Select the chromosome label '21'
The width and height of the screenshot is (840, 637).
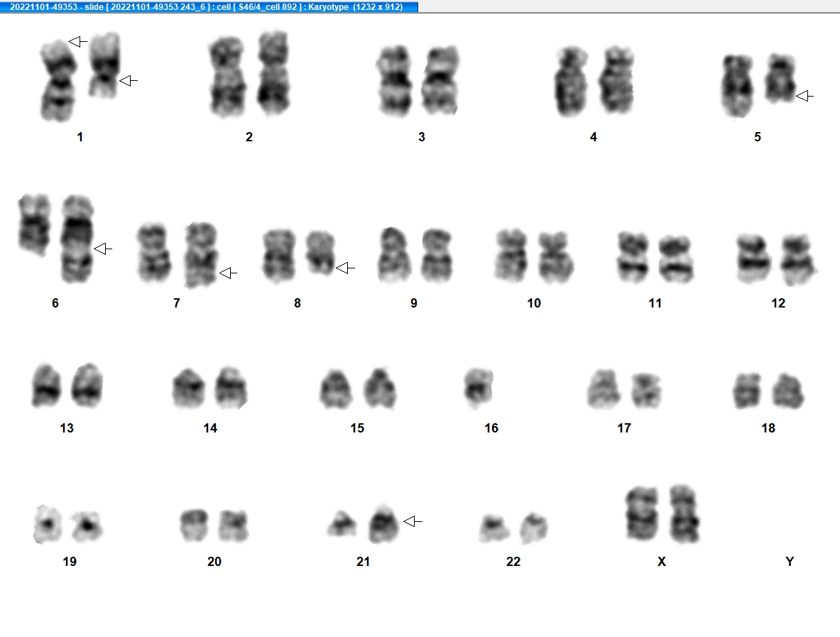pos(364,562)
